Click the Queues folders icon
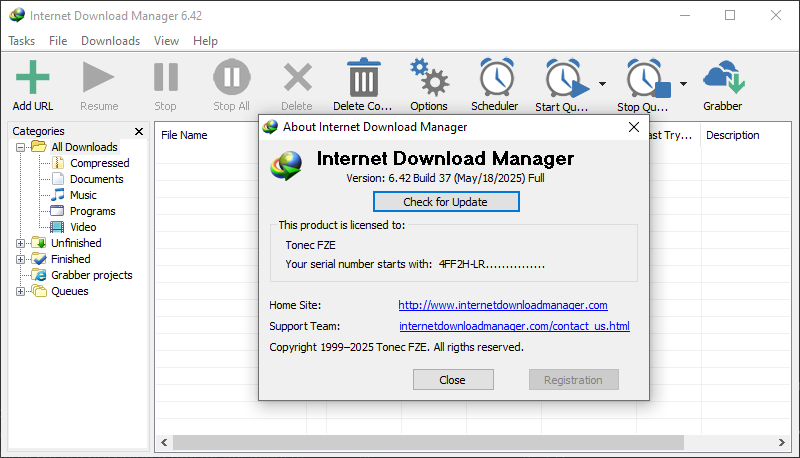This screenshot has height=458, width=800. click(x=39, y=291)
